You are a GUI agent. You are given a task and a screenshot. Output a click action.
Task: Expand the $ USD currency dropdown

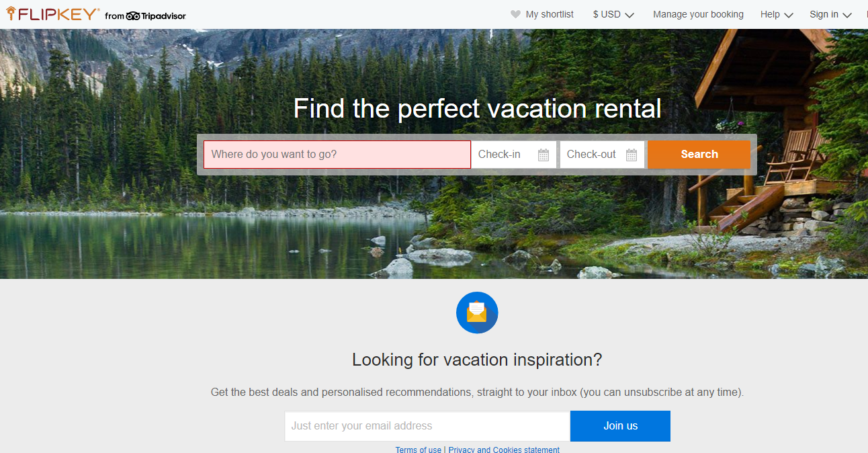[x=613, y=14]
